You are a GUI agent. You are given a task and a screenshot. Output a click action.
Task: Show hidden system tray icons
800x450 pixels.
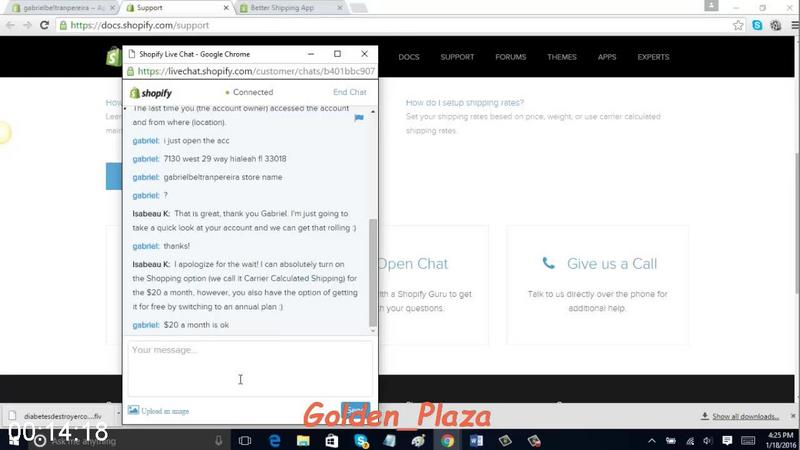[652, 441]
